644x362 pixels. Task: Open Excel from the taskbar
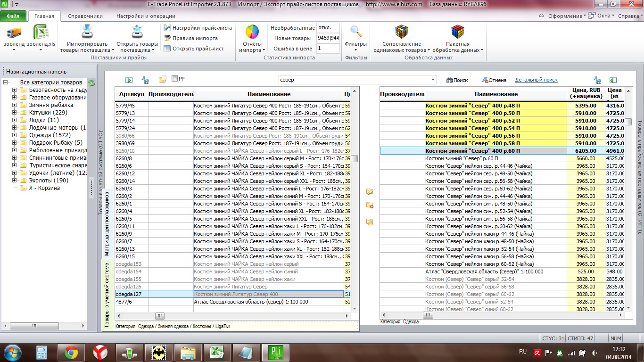(216, 353)
